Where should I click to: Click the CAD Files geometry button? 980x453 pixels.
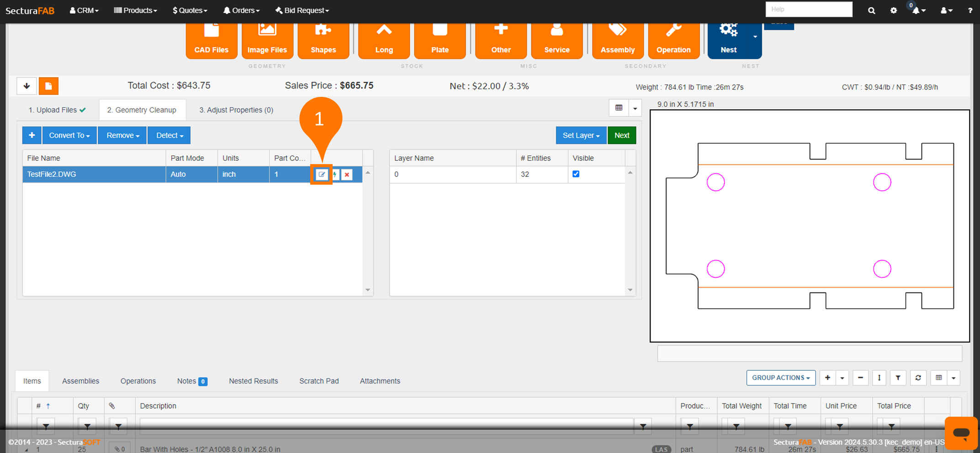point(212,41)
